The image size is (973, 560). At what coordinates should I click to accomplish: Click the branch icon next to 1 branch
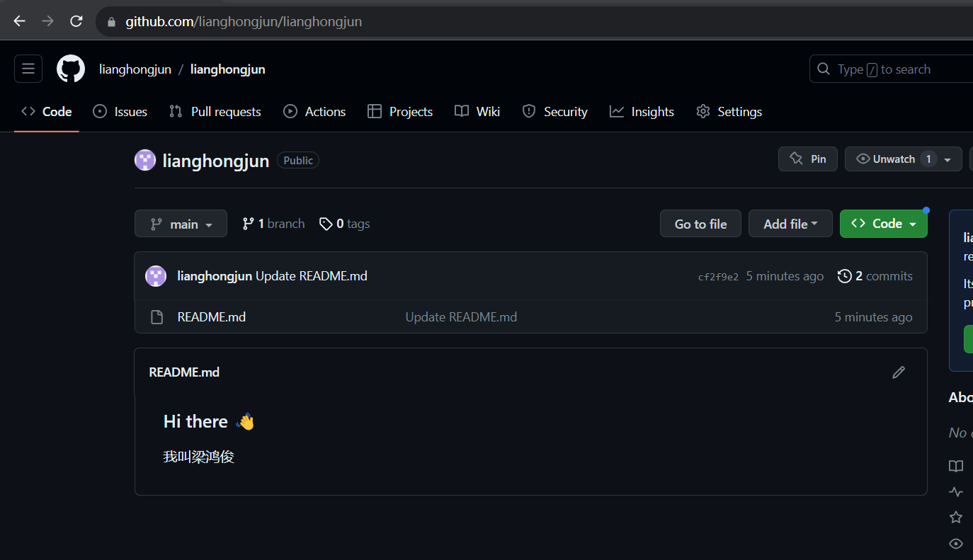point(248,224)
